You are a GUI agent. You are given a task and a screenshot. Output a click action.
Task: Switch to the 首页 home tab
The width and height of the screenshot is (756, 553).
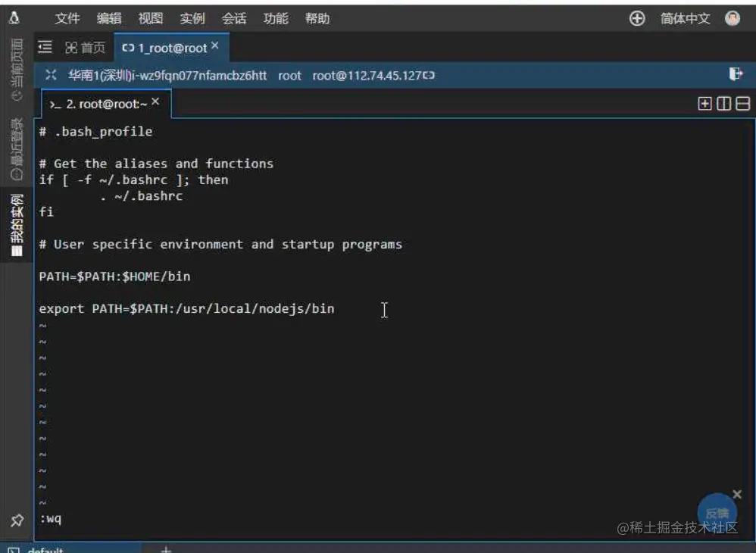86,48
